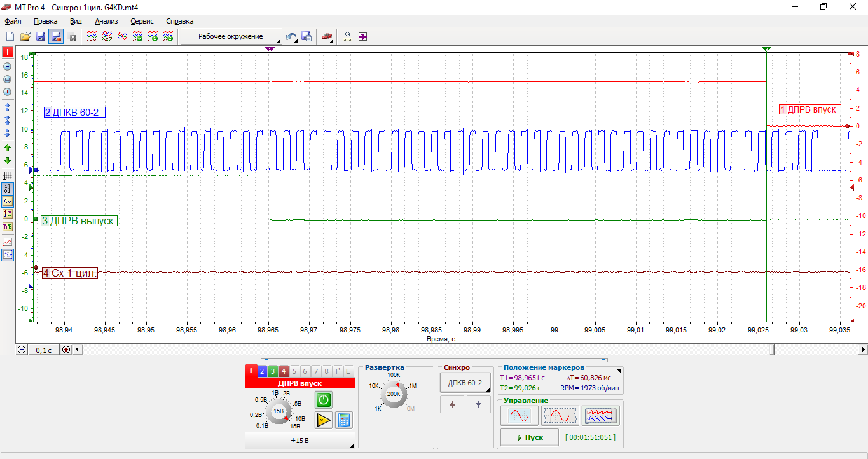Create a new file via toolbar icon

10,37
